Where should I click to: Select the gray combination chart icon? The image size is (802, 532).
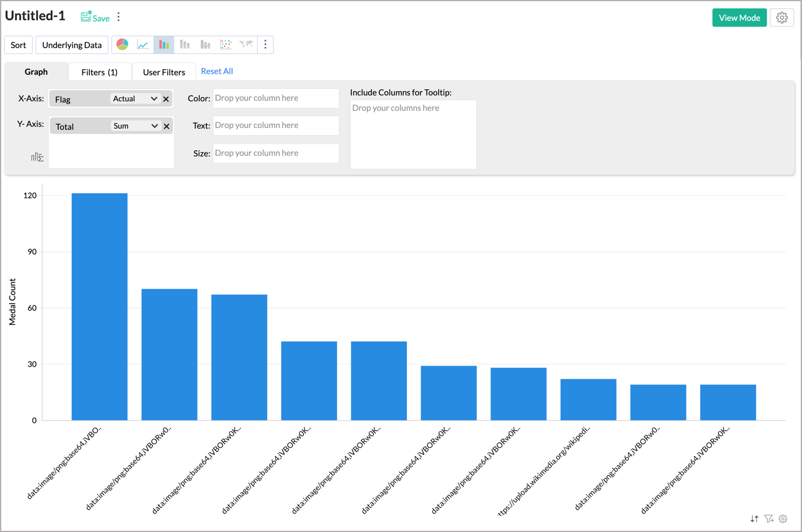coord(206,44)
